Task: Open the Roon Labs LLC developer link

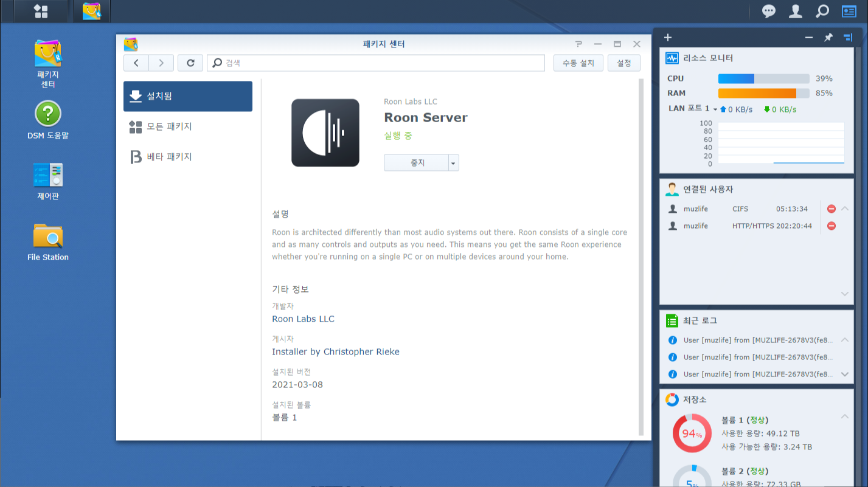Action: tap(303, 319)
